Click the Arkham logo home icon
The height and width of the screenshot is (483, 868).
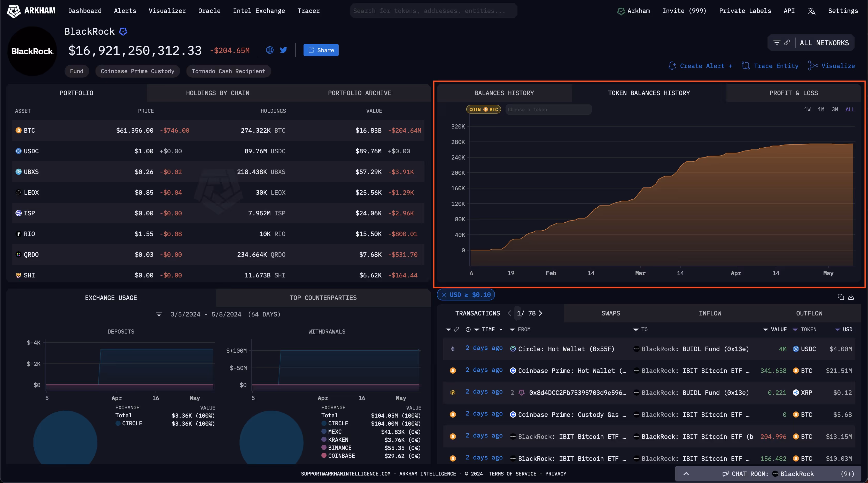(14, 11)
